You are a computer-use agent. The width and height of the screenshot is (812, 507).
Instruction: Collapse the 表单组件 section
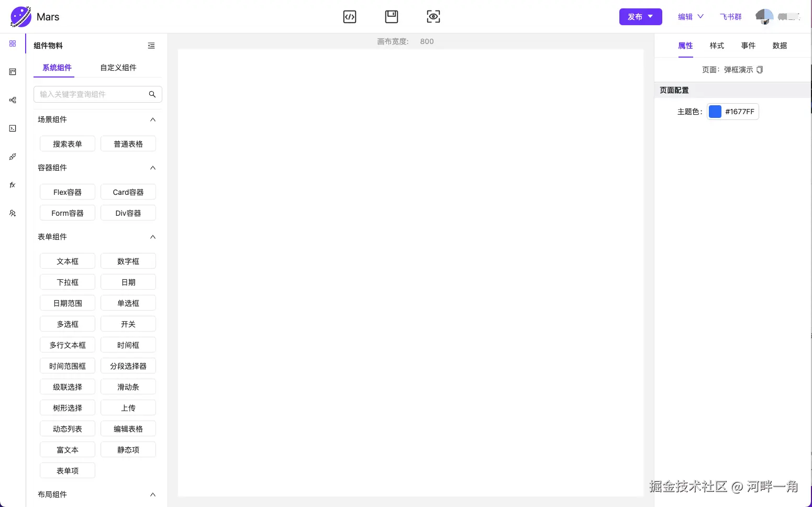pyautogui.click(x=153, y=237)
